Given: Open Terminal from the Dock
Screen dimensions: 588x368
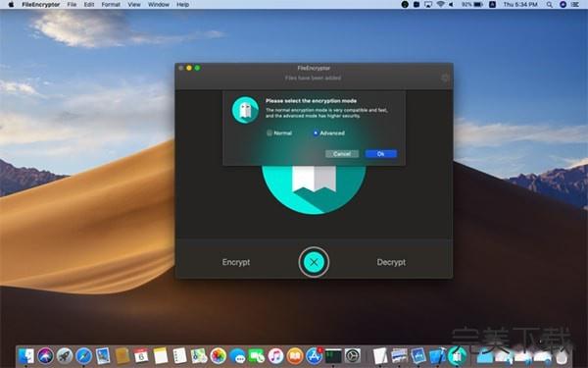Looking at the screenshot, I should coord(333,355).
